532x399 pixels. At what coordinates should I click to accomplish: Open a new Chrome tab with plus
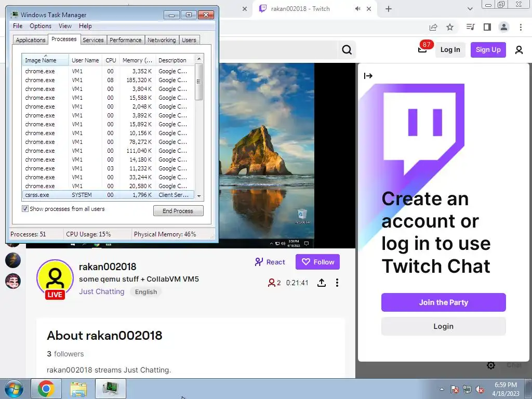389,9
